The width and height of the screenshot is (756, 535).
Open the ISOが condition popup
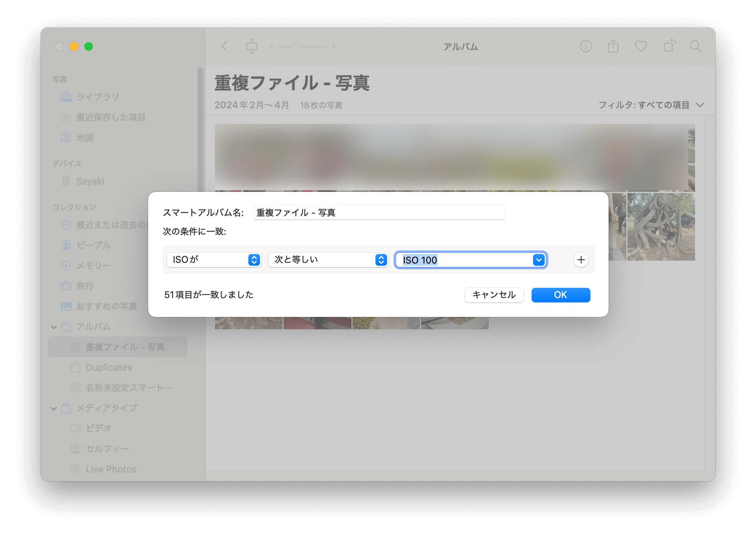(x=214, y=260)
